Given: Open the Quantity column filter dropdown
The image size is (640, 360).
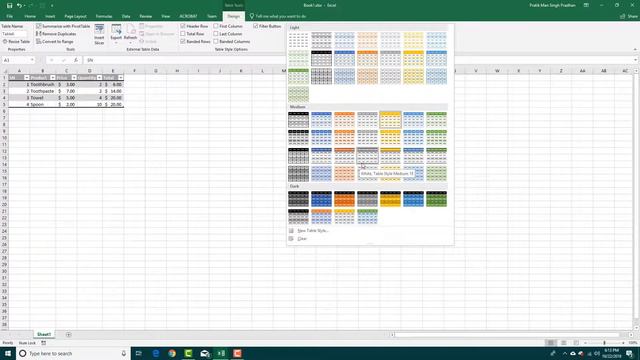Looking at the screenshot, I should click(x=99, y=78).
